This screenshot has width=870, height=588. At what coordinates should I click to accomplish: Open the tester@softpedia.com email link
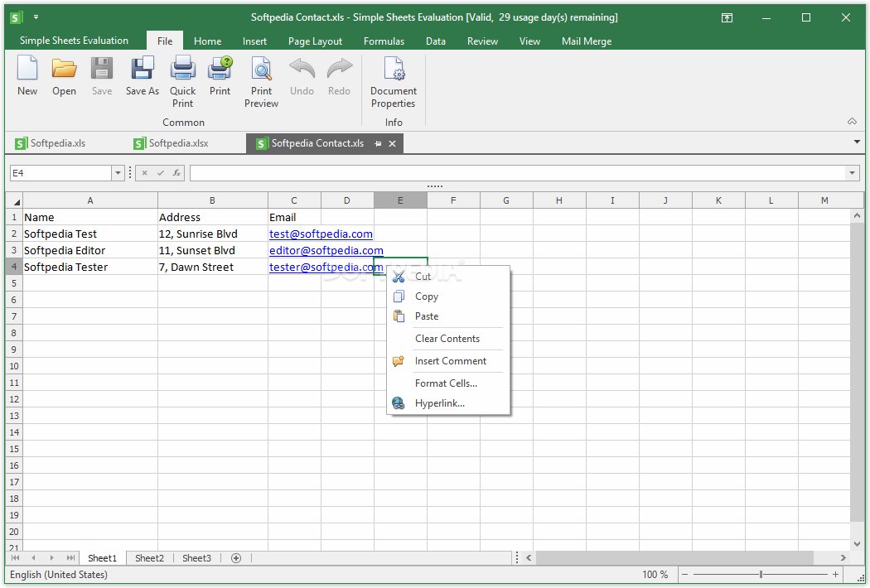pyautogui.click(x=326, y=267)
